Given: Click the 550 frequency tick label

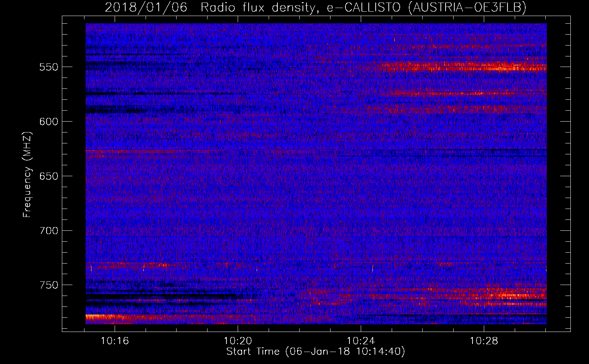Looking at the screenshot, I should pos(49,67).
